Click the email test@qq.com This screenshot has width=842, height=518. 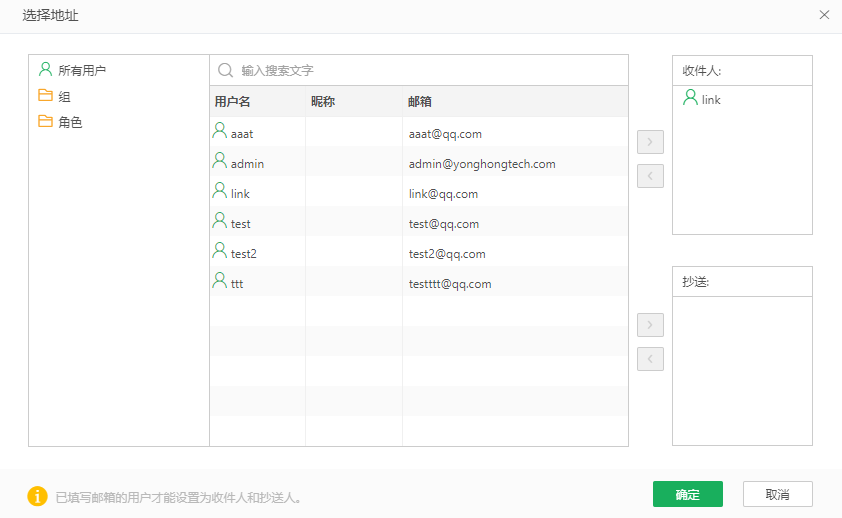444,224
